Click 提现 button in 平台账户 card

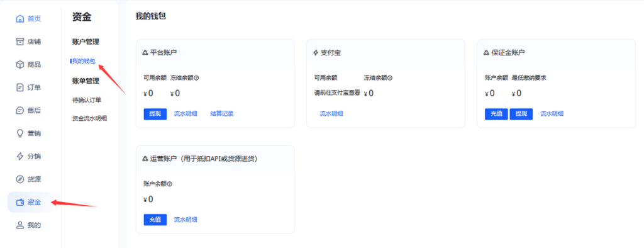point(155,114)
